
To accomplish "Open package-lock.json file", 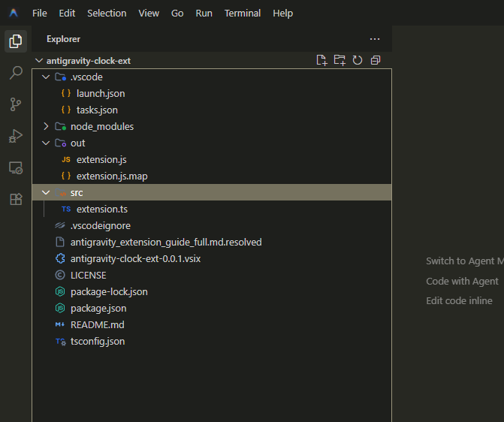I will click(109, 292).
